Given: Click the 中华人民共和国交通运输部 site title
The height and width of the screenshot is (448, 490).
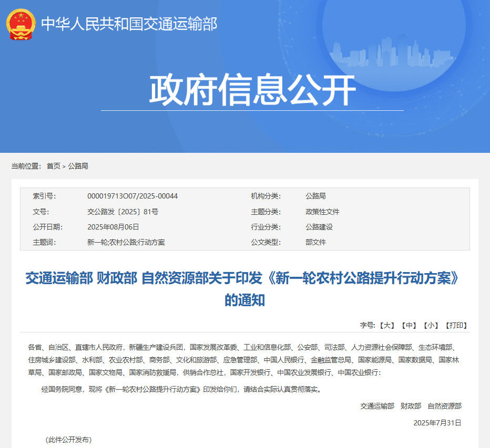Looking at the screenshot, I should [129, 24].
